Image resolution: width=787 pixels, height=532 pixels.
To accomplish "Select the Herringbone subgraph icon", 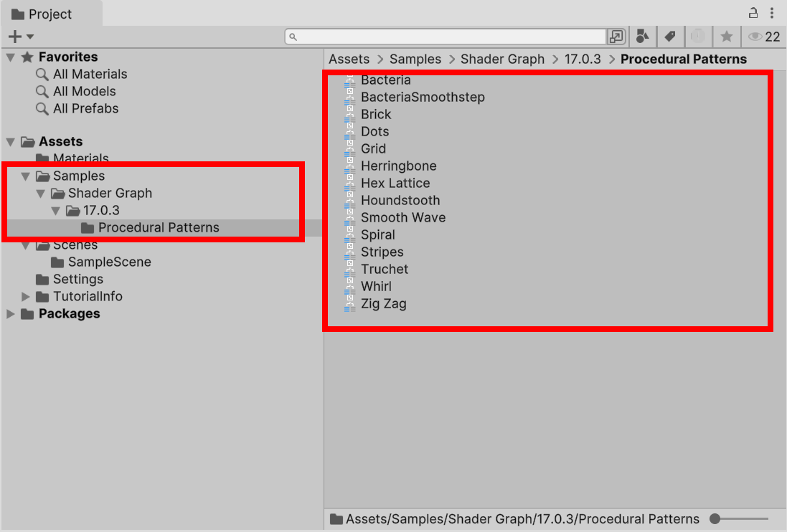I will click(350, 166).
